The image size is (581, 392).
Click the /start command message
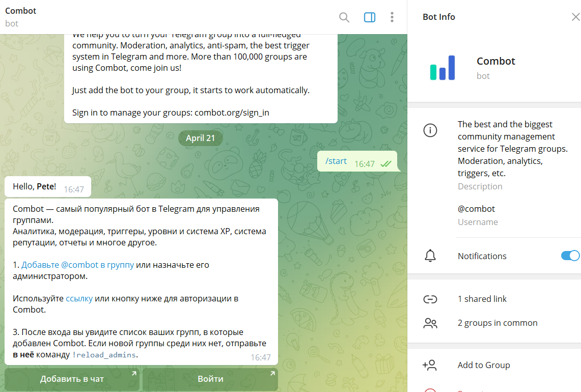(x=336, y=161)
